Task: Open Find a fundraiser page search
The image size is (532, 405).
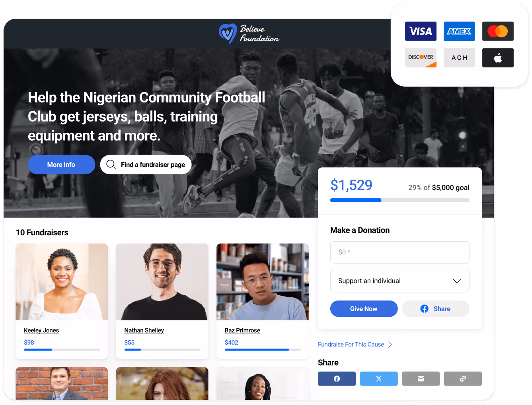Action: click(x=146, y=165)
